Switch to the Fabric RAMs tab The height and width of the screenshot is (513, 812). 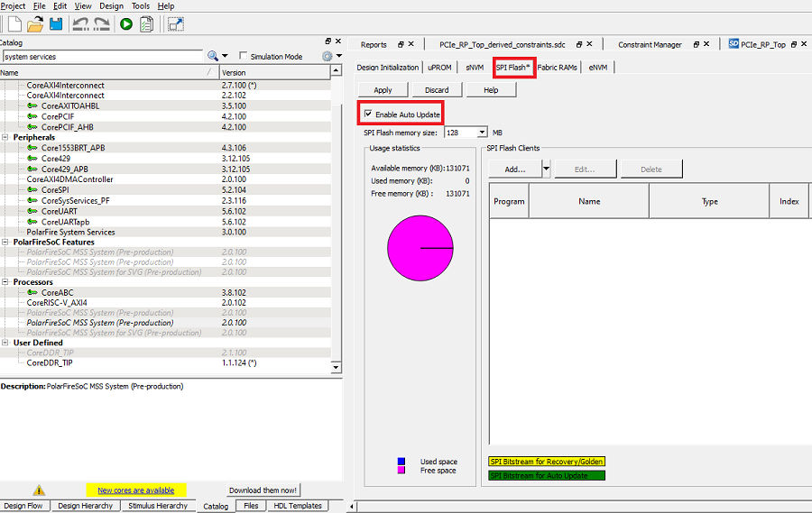point(558,68)
